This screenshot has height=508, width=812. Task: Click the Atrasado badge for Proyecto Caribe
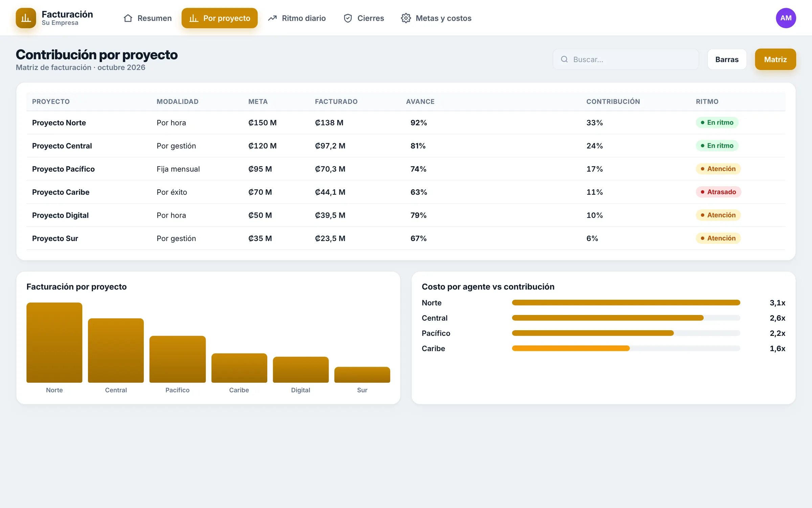pos(718,192)
